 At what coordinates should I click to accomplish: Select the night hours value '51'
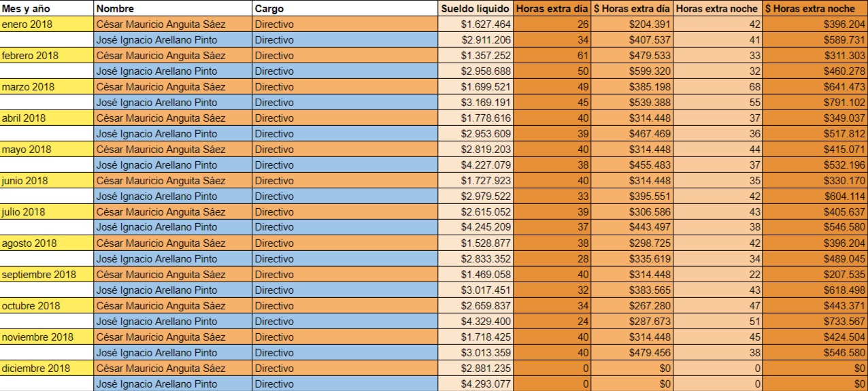pyautogui.click(x=718, y=322)
